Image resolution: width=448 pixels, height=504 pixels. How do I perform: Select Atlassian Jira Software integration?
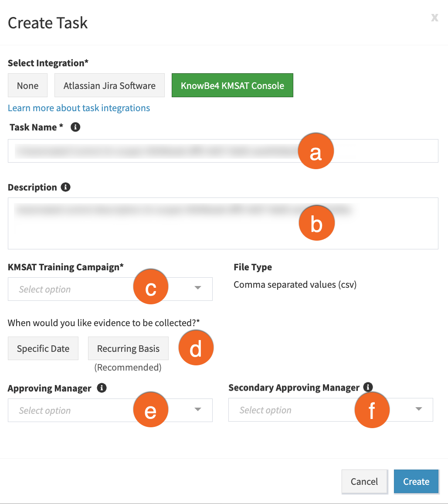click(x=109, y=85)
